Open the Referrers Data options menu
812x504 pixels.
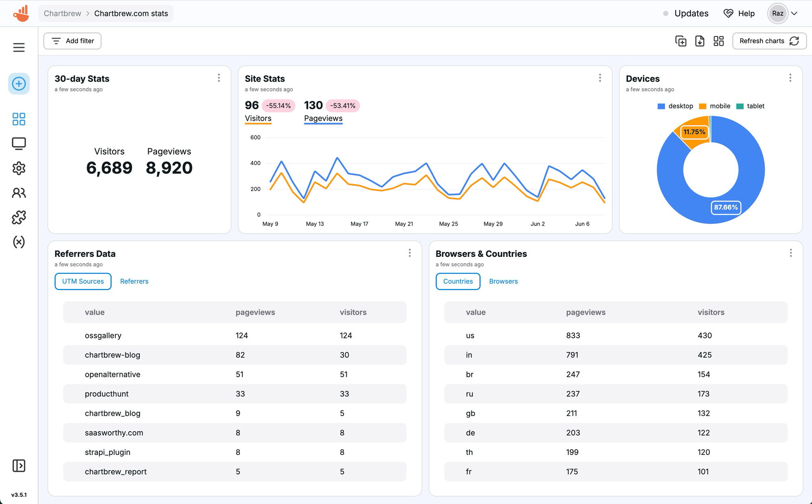410,253
